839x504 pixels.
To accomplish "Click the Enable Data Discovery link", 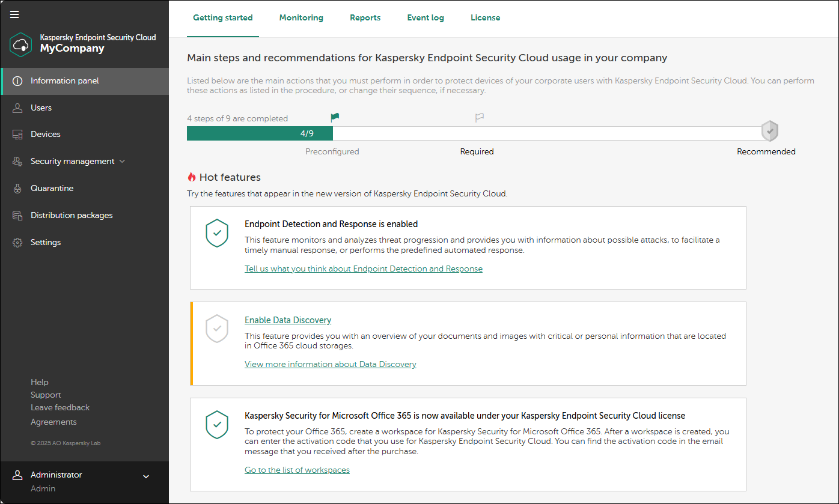I will 288,320.
